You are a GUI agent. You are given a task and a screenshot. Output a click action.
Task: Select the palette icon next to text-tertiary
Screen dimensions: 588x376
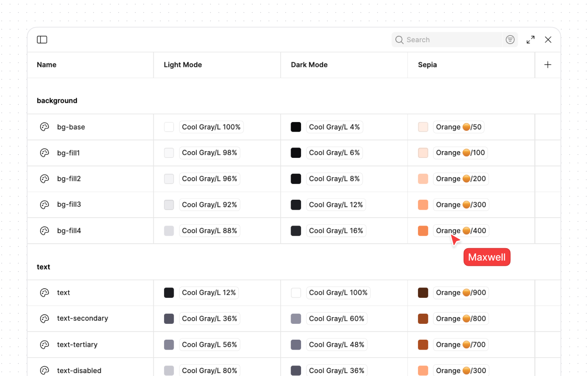(x=44, y=344)
